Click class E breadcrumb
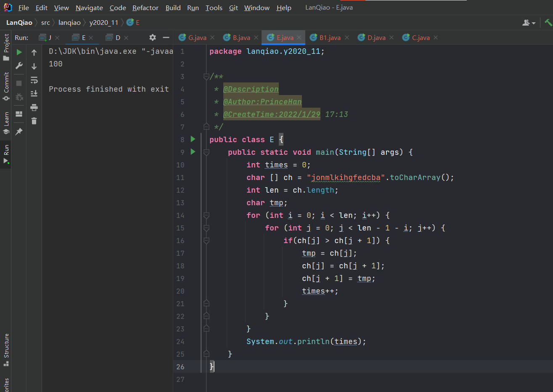 tap(133, 23)
